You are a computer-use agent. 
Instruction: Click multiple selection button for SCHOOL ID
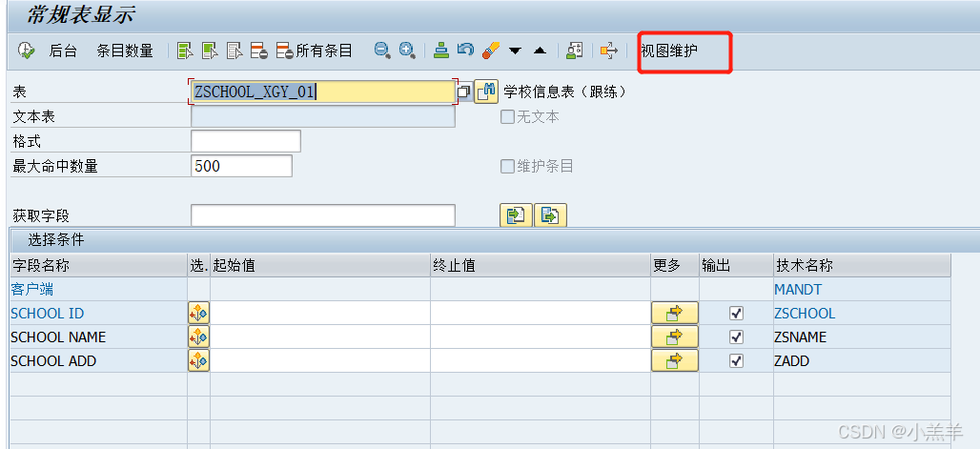(674, 313)
